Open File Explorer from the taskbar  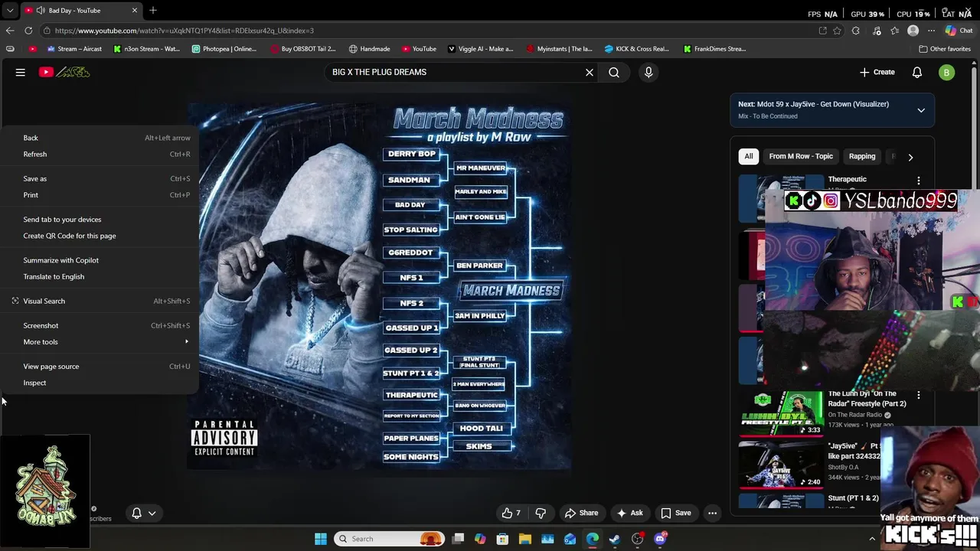pyautogui.click(x=525, y=539)
